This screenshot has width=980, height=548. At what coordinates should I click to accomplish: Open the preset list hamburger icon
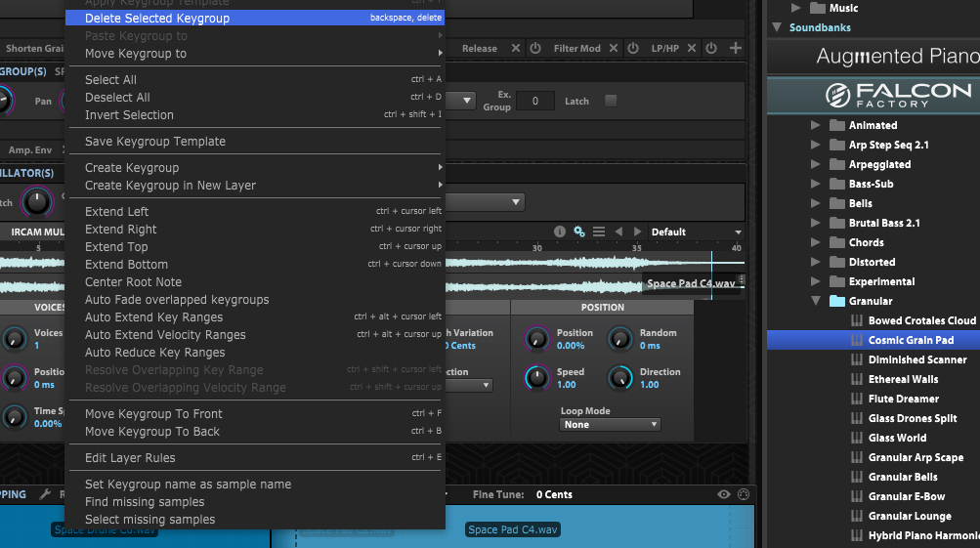[599, 232]
